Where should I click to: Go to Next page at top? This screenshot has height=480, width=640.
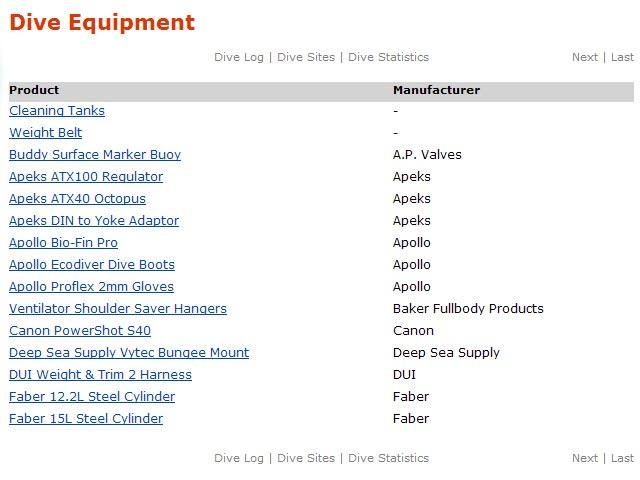point(585,57)
